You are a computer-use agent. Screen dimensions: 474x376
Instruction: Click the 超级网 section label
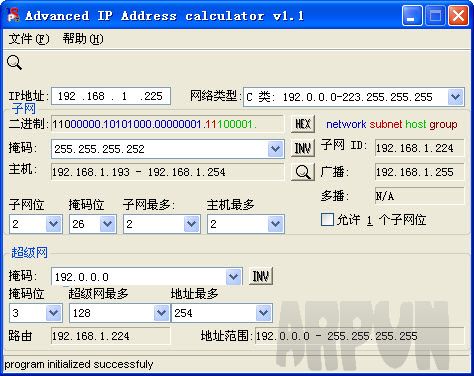pos(29,252)
